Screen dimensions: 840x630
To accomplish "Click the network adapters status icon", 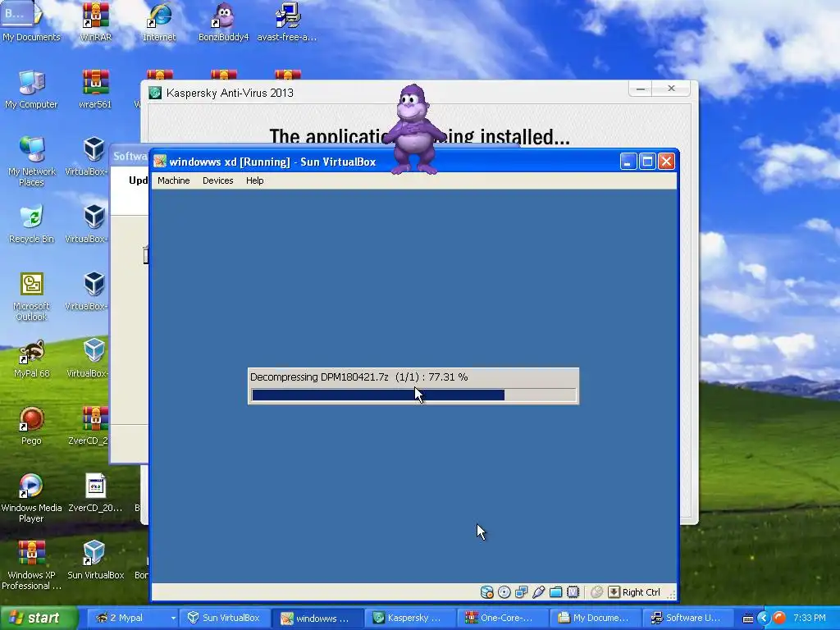I will tap(521, 592).
